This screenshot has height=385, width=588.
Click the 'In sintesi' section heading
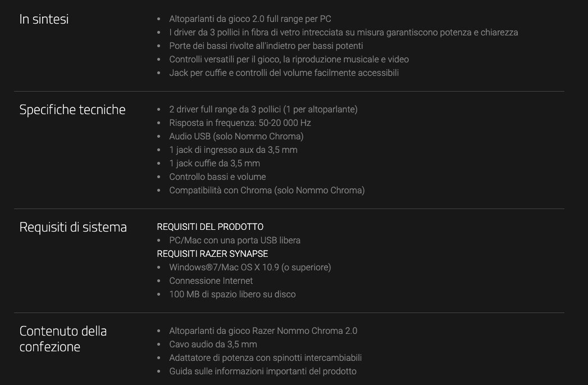point(44,20)
